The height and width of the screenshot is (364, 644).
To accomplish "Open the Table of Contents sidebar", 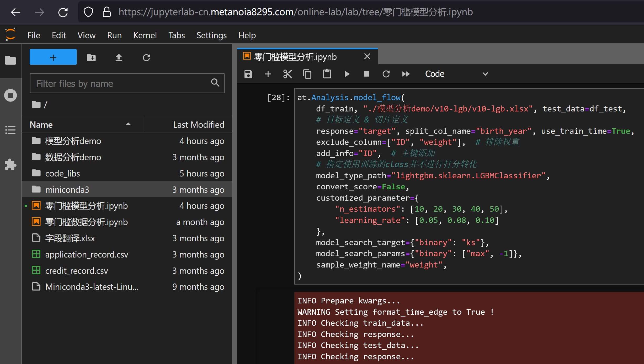I will click(x=10, y=130).
